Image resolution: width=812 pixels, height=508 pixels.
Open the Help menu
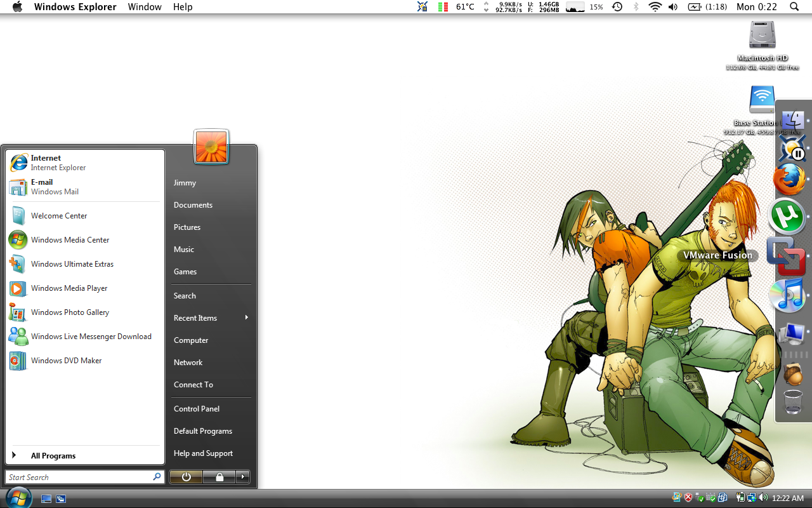point(183,7)
